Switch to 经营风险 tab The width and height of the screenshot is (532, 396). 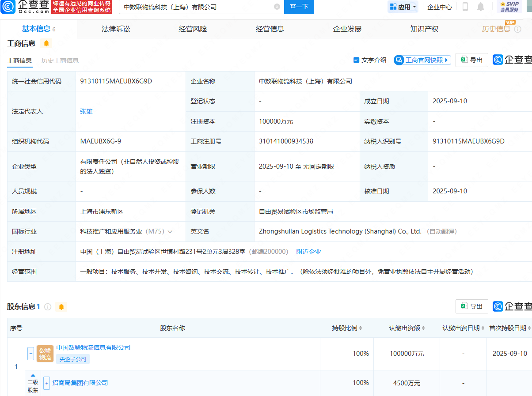click(193, 29)
